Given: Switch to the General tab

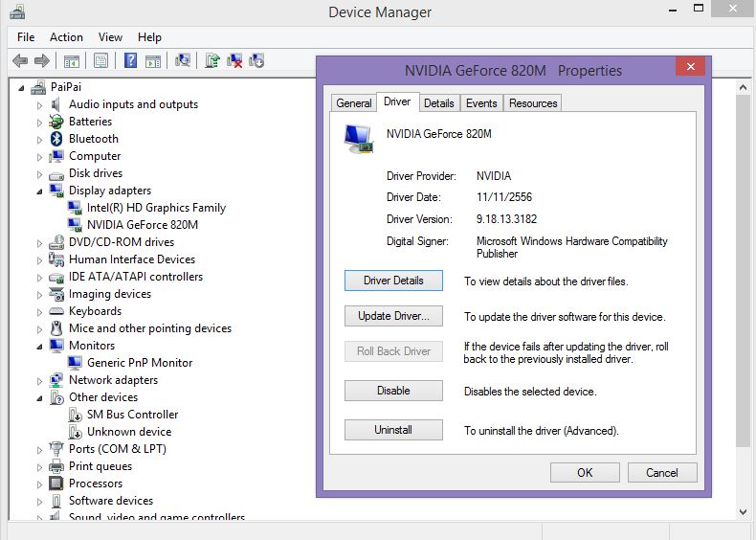Looking at the screenshot, I should [x=354, y=103].
